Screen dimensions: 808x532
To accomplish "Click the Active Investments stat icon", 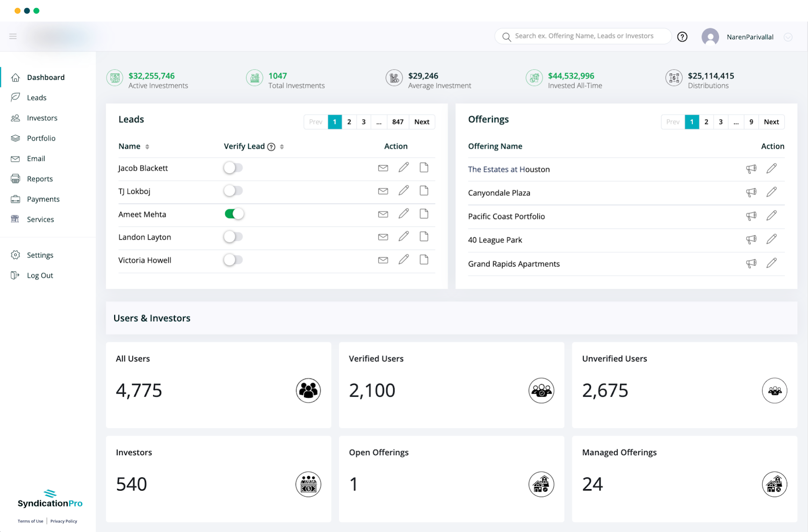I will point(115,78).
